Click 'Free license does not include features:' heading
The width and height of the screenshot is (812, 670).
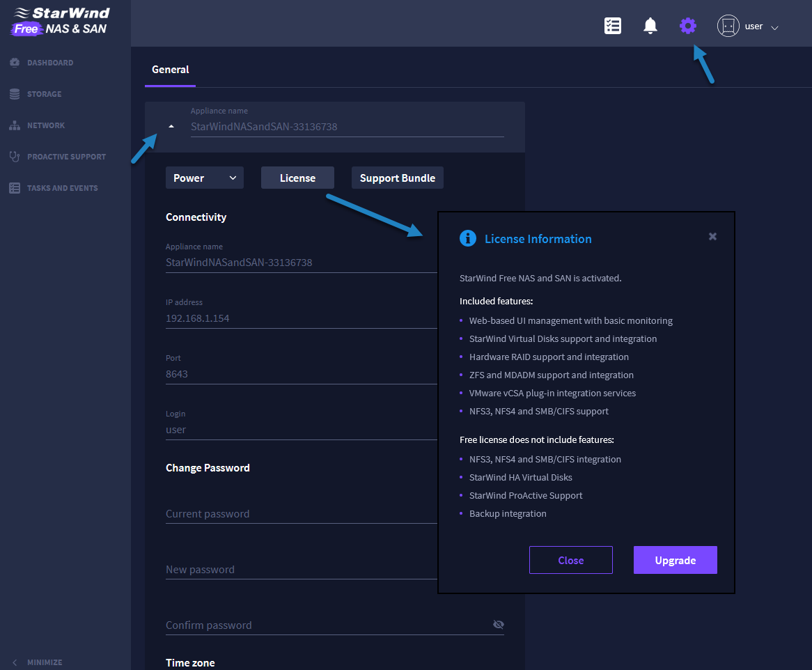(536, 439)
